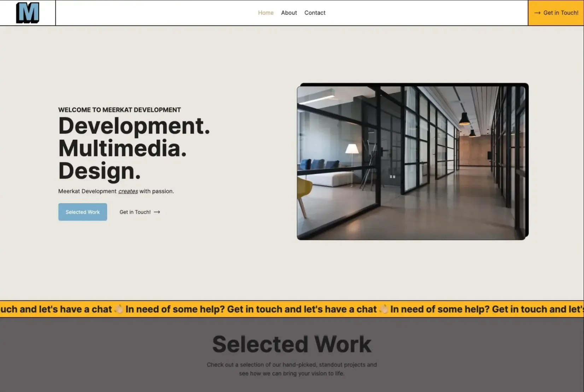
Task: Click the Meerkat Development "M" logo
Action: (x=28, y=12)
